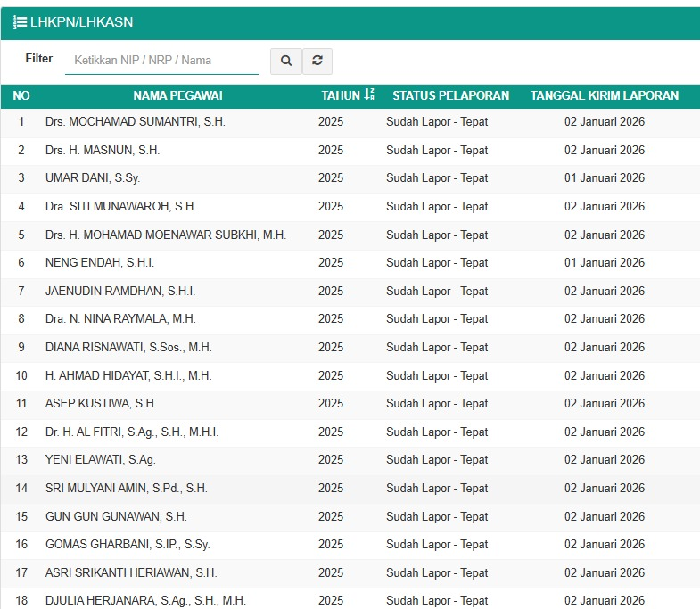Focus the NIP / NRP / Nama filter field
The width and height of the screenshot is (700, 609).
click(161, 61)
